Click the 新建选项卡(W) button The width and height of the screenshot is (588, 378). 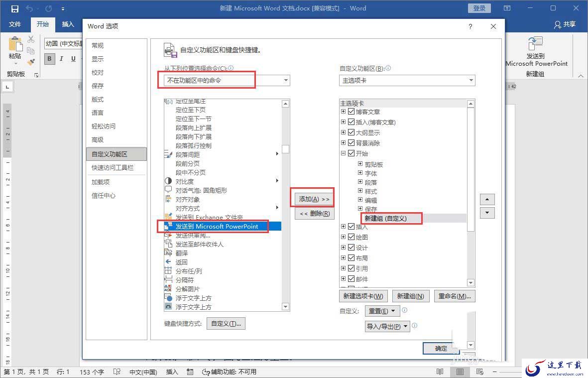(363, 296)
